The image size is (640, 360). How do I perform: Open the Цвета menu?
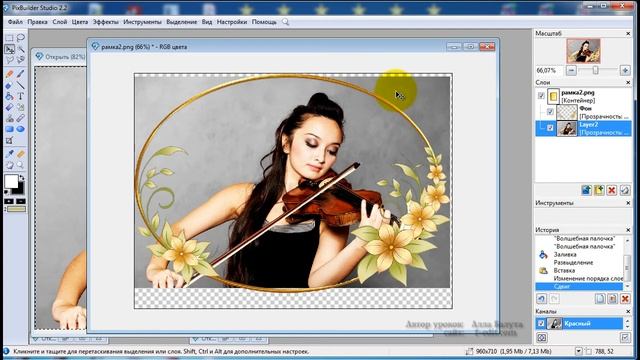pos(80,22)
